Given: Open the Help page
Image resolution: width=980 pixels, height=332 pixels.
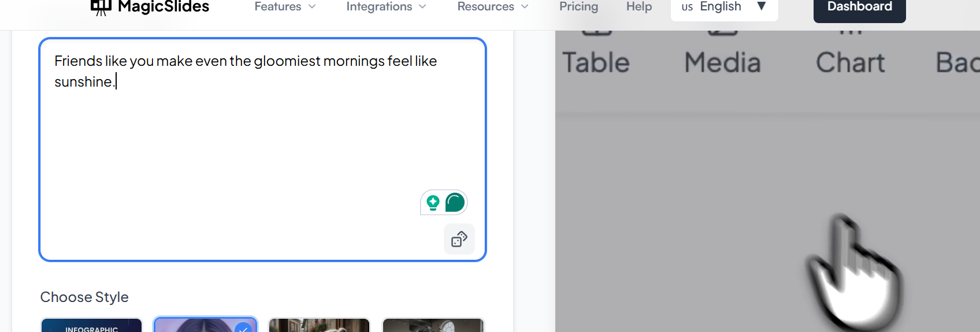Looking at the screenshot, I should (x=639, y=7).
